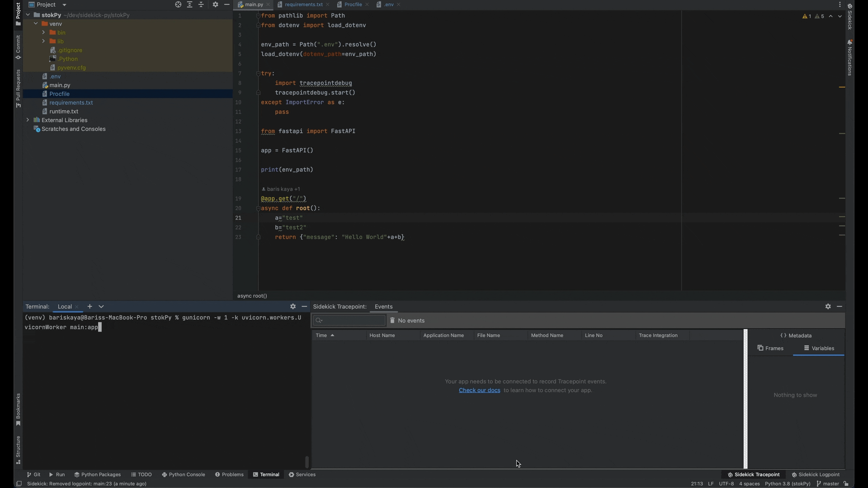Add a new terminal session with plus icon
The image size is (868, 488).
[90, 306]
